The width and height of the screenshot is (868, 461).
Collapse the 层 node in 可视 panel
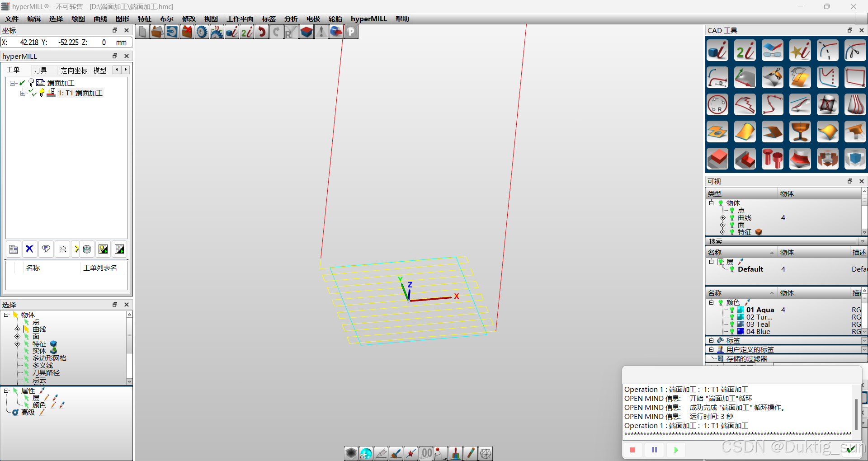pyautogui.click(x=712, y=262)
